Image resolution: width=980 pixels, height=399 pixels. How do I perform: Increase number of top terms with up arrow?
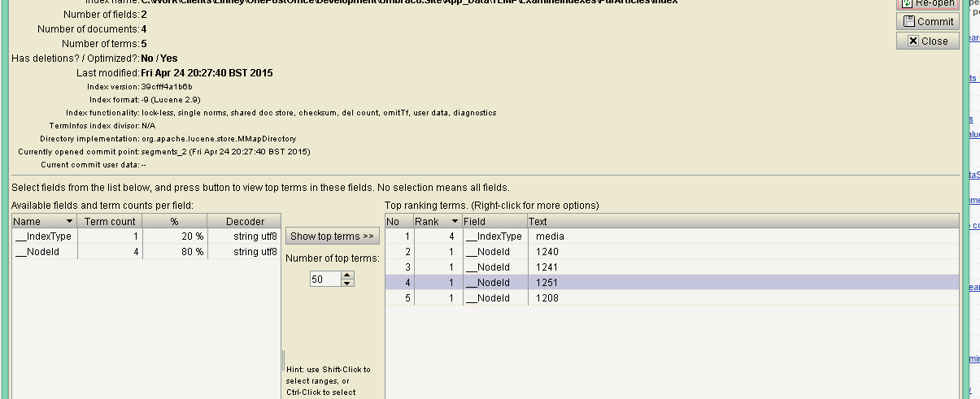(348, 275)
